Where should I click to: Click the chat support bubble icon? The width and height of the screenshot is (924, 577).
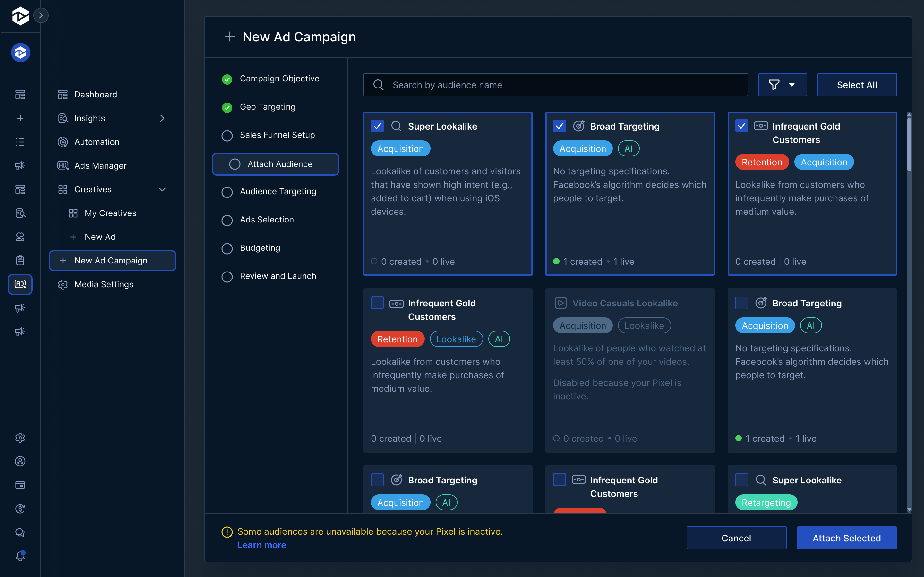tap(20, 532)
